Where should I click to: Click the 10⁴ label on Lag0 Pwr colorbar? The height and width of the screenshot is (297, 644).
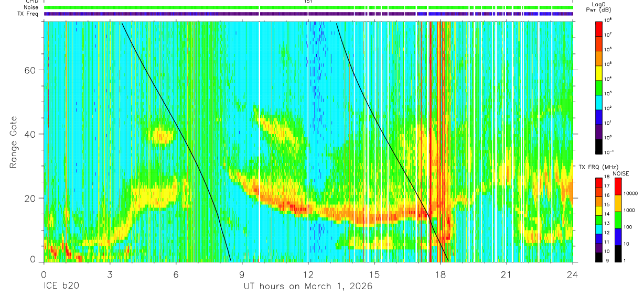click(609, 79)
